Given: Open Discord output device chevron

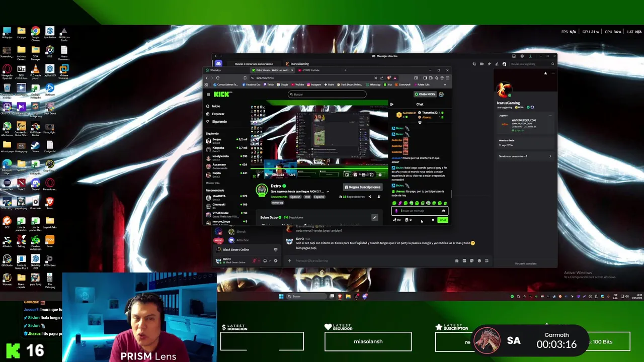Looking at the screenshot, I should point(270,261).
